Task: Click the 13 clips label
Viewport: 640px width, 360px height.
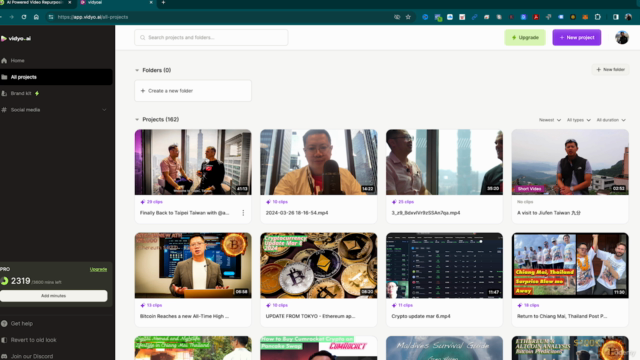Action: coord(151,305)
